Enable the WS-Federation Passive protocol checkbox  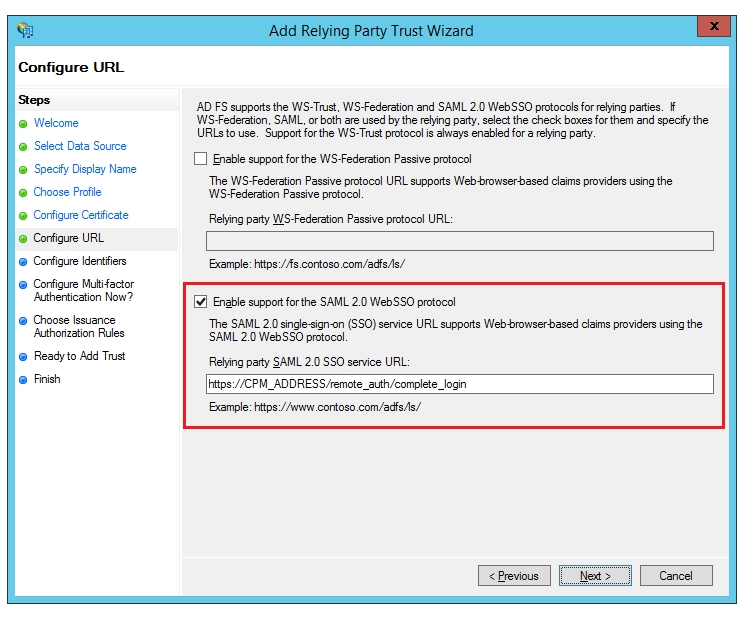coord(201,159)
